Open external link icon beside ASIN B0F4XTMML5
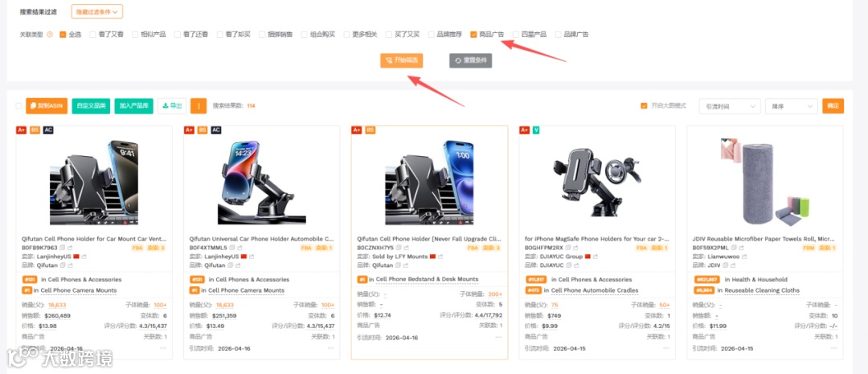Image resolution: width=868 pixels, height=374 pixels. pos(240,248)
